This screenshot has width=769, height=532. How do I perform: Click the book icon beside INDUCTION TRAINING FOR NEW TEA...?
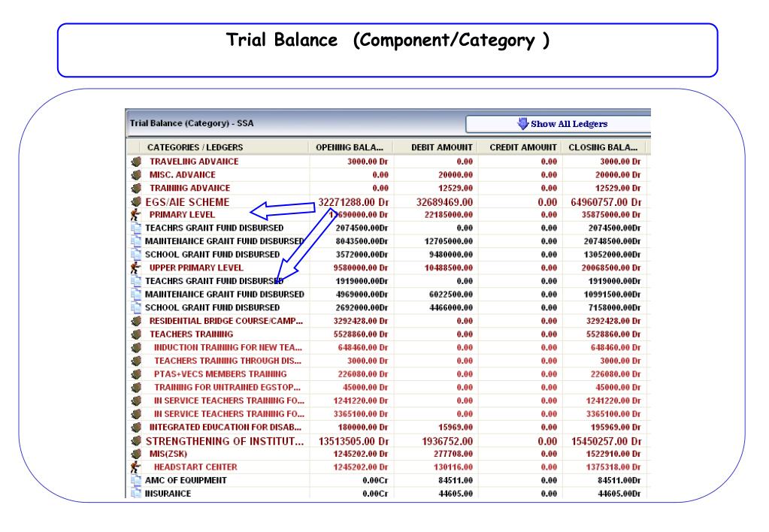pos(136,348)
